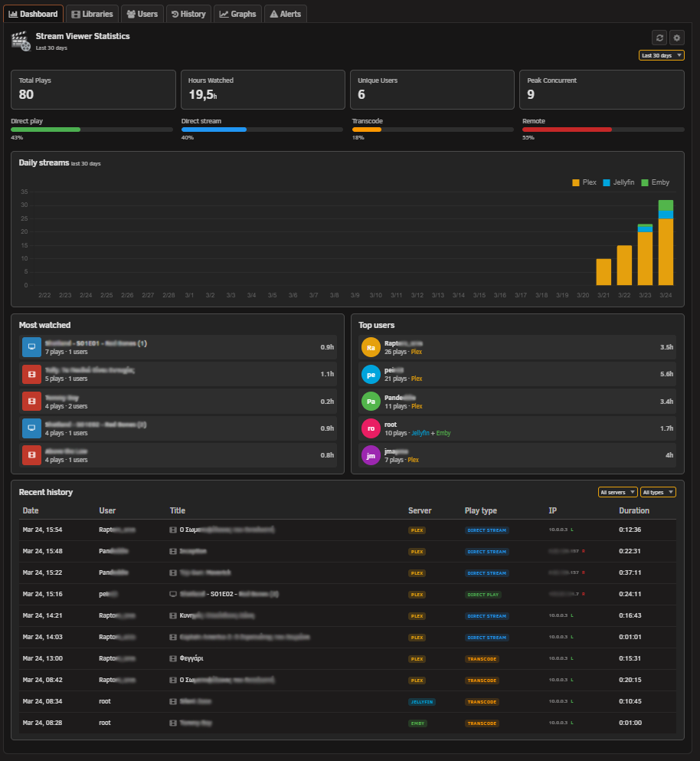The height and width of the screenshot is (761, 700).
Task: Click the PLEX badge in the 15:54 row
Action: (417, 530)
